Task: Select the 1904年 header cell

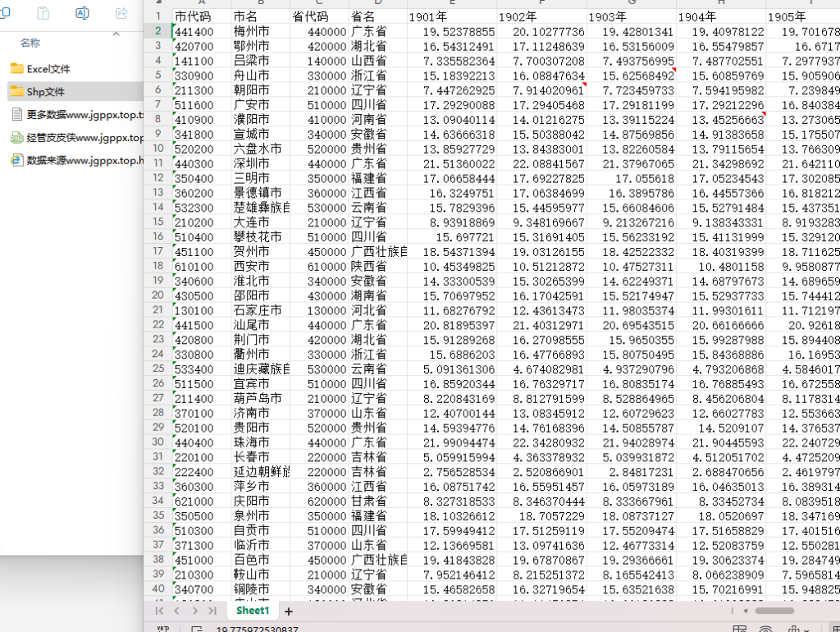Action: (721, 16)
